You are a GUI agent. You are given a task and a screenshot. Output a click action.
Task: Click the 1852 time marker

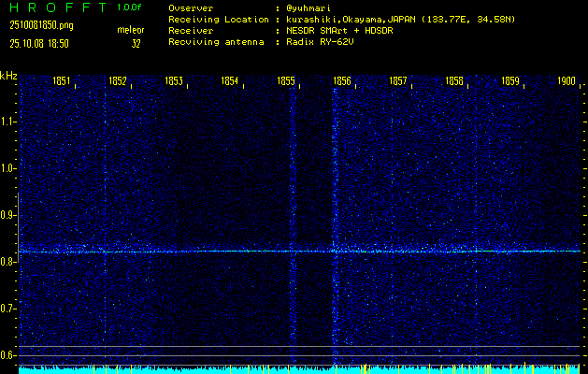point(118,81)
